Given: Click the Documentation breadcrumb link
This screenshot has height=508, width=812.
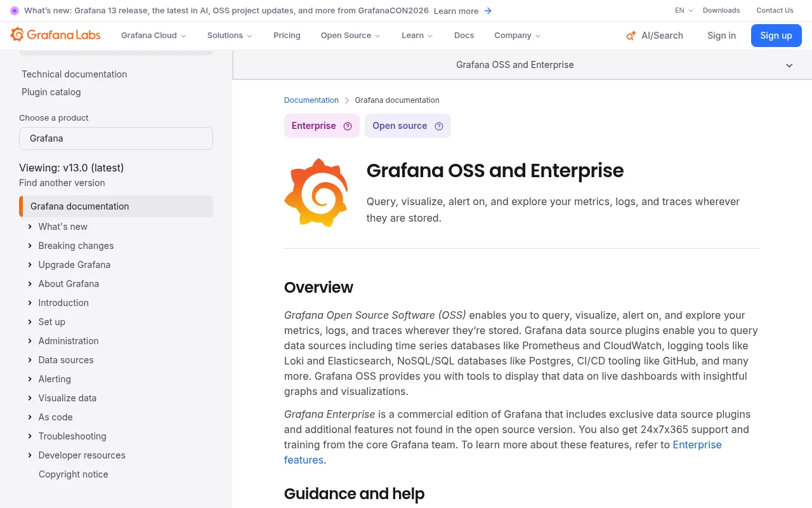Looking at the screenshot, I should [311, 100].
